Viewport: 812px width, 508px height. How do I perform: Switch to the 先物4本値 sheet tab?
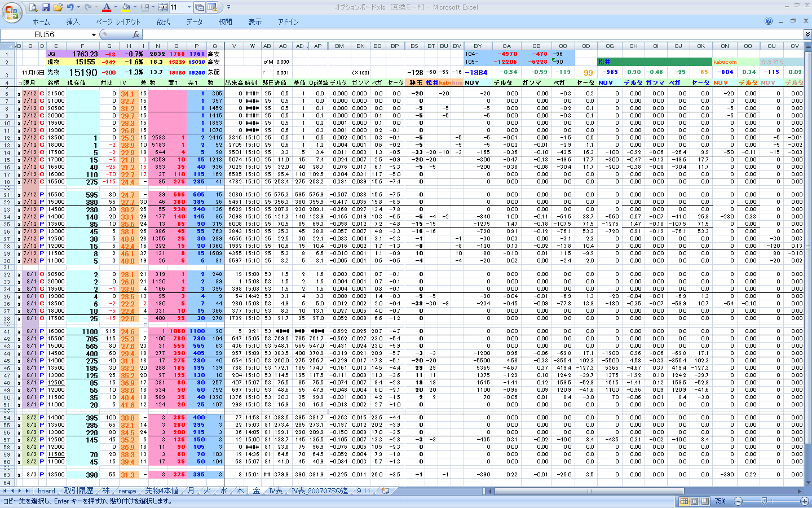click(x=161, y=491)
